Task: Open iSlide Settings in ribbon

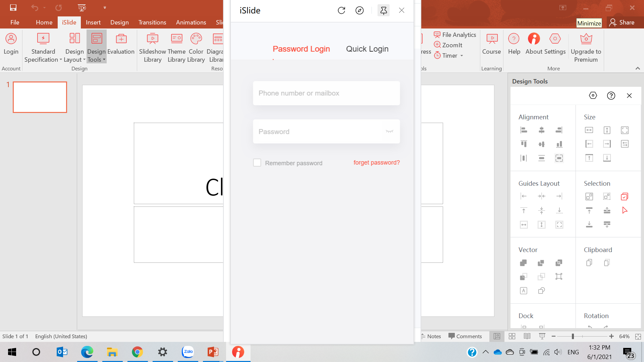Action: click(x=555, y=44)
